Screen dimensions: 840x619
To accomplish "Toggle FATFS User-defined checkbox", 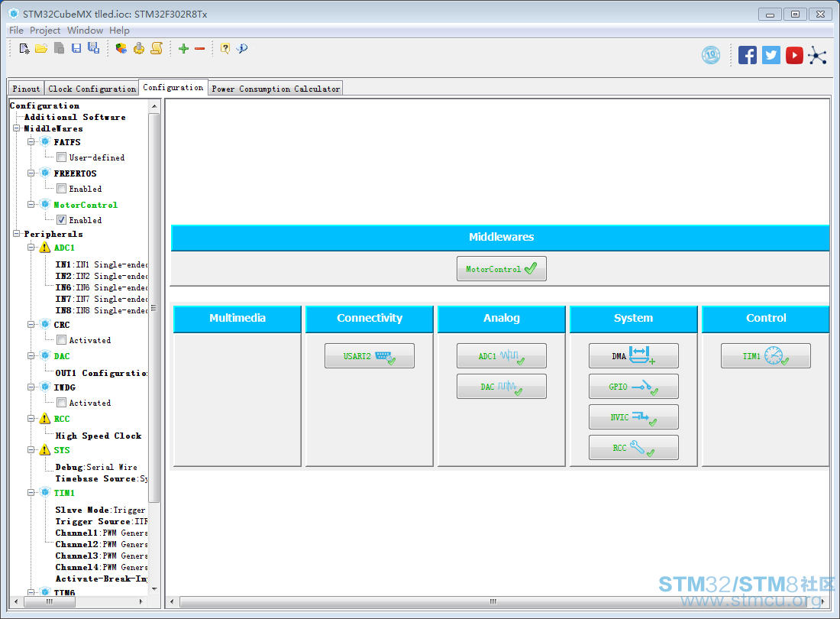I will click(62, 157).
